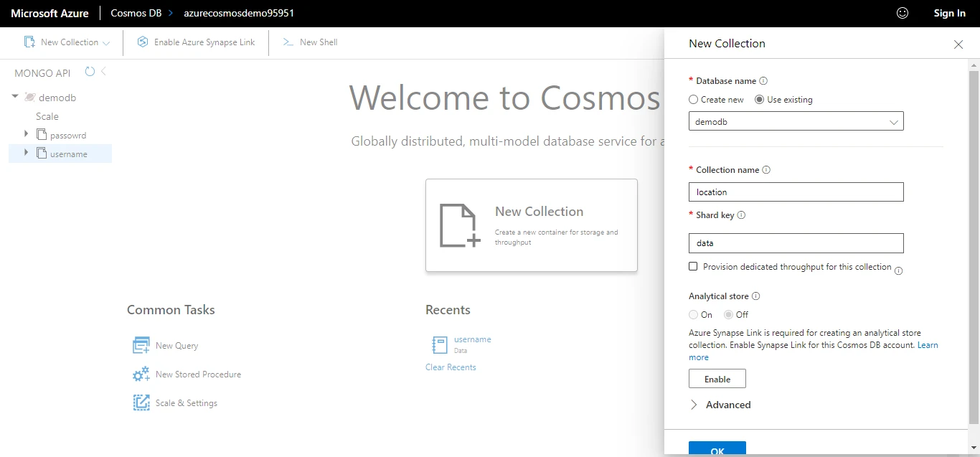The image size is (980, 457).
Task: Click the refresh icon beside MONGO API
Action: point(90,72)
